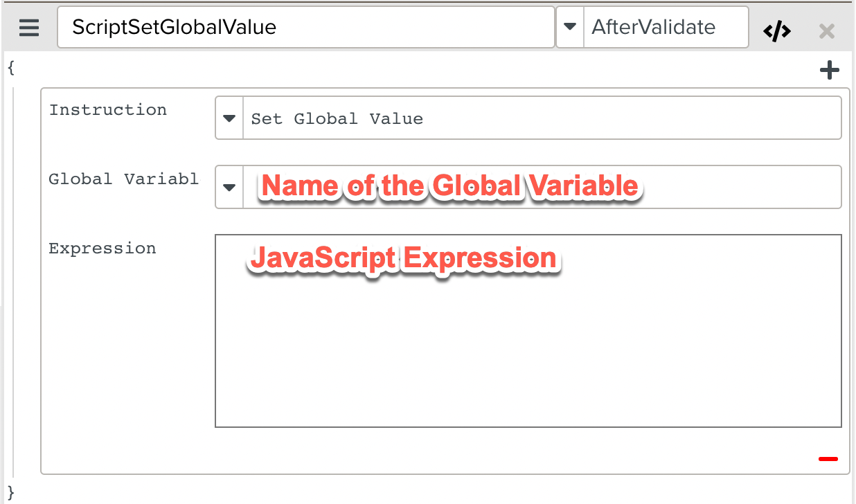Close the ScriptSetGlobalValue editor with the X
The width and height of the screenshot is (856, 504).
click(x=827, y=30)
